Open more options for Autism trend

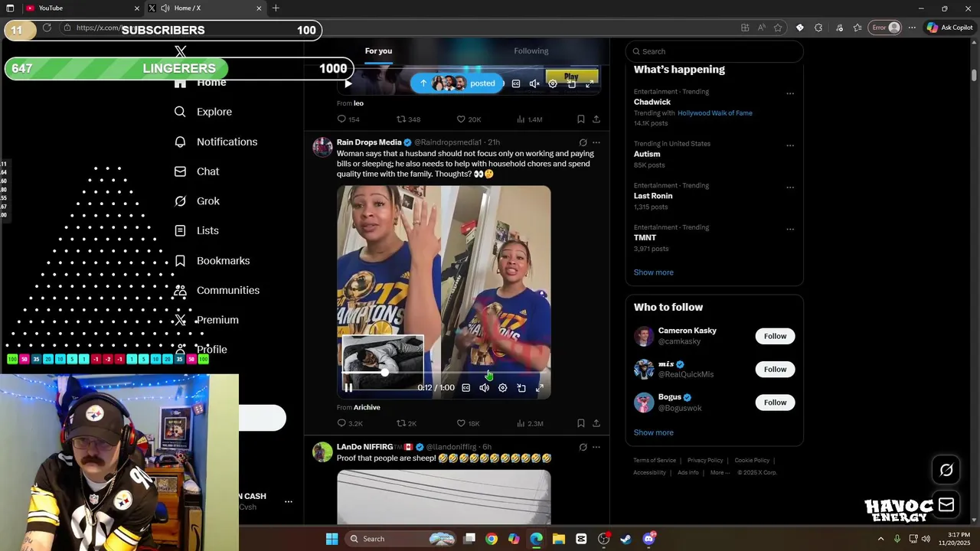tap(790, 145)
